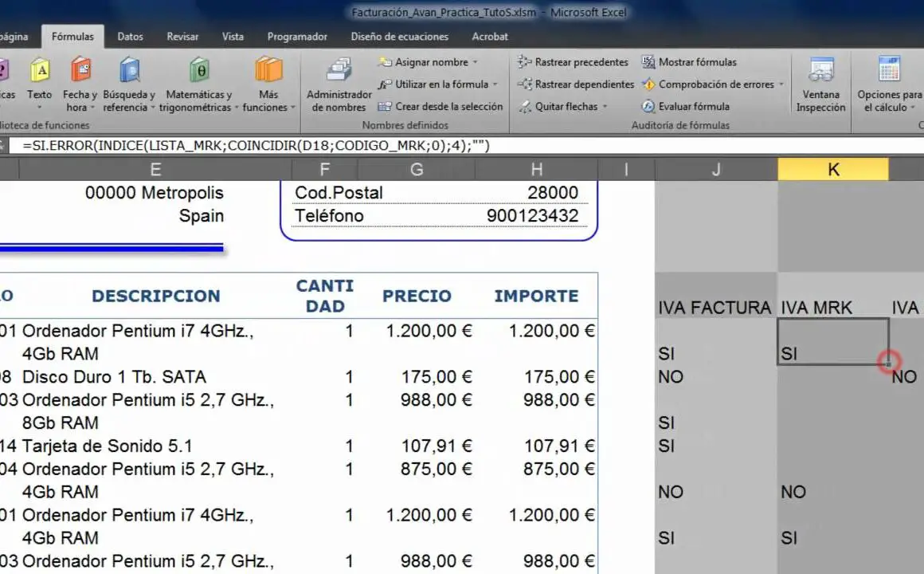Open the Texto functions library
Screen dimensions: 924x574
pyautogui.click(x=39, y=72)
